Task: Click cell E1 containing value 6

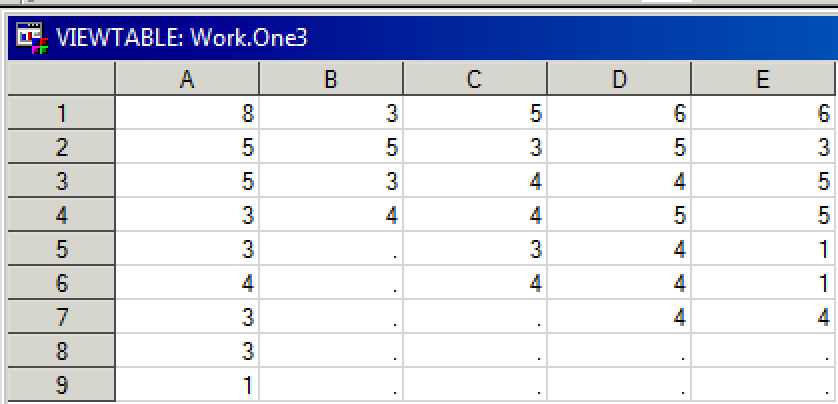Action: point(763,113)
